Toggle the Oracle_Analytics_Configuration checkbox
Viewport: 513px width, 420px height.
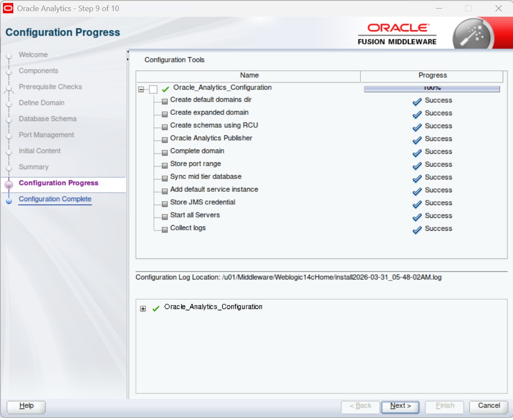pyautogui.click(x=153, y=89)
